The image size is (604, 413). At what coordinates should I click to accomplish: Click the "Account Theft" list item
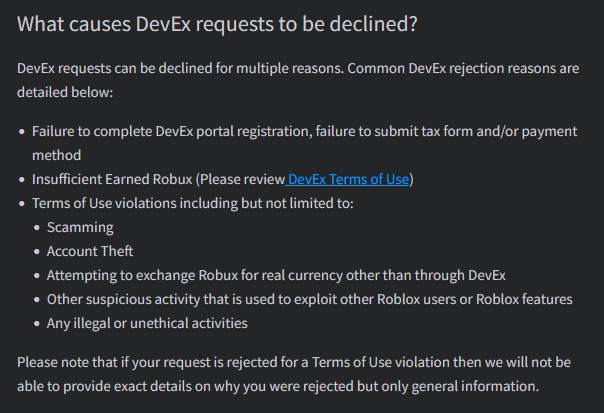(90, 251)
